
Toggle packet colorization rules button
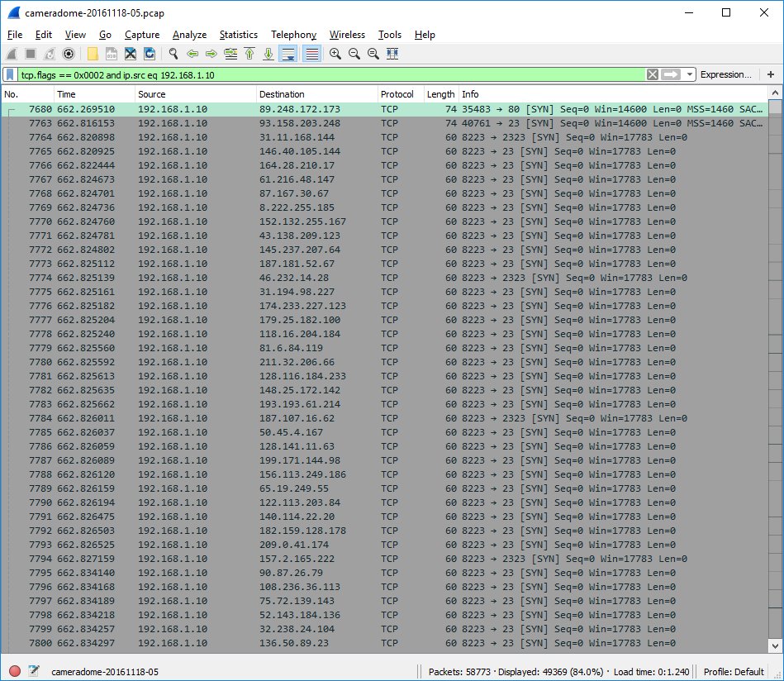[x=312, y=54]
